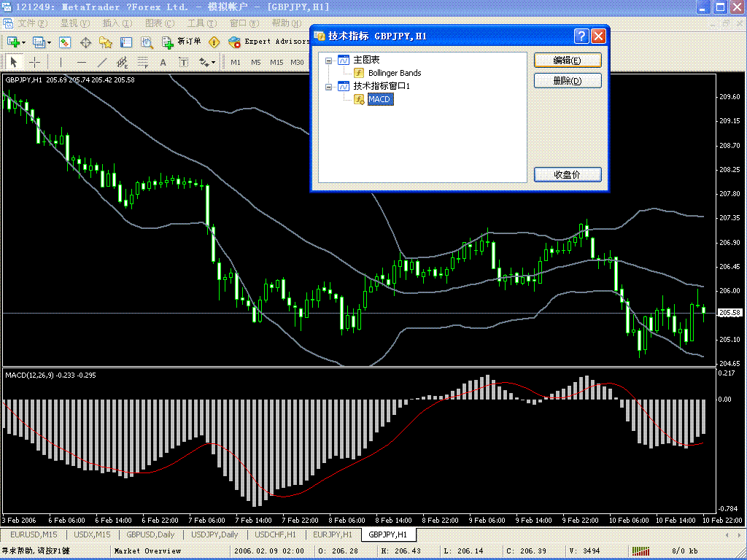This screenshot has height=560, width=747.
Task: Open the Strategy Tester magnifier icon
Action: [147, 42]
